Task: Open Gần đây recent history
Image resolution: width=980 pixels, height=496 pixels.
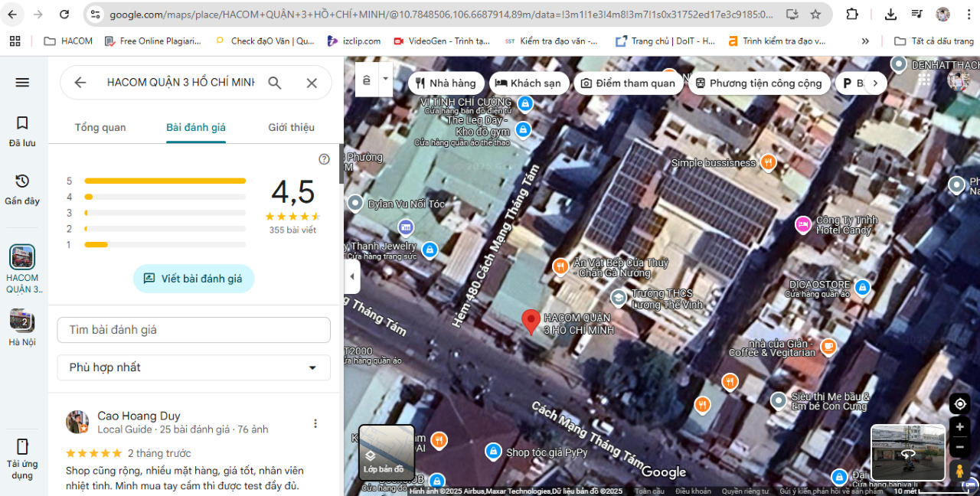Action: click(22, 189)
